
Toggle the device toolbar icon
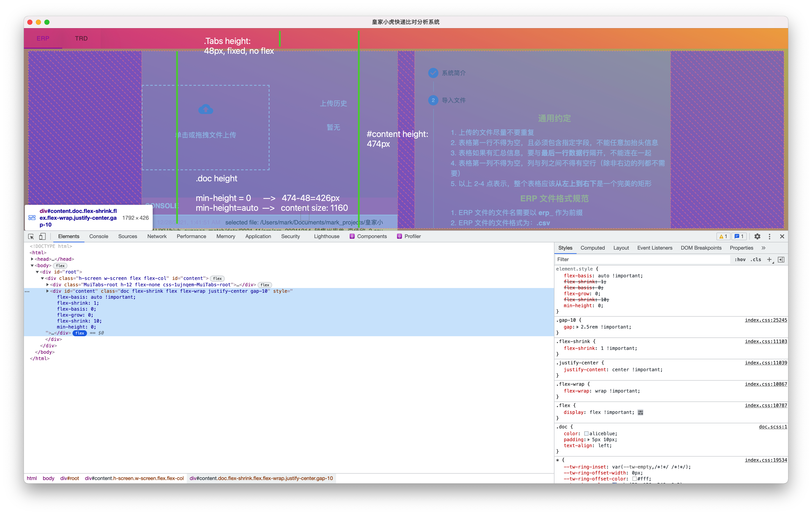[42, 237]
